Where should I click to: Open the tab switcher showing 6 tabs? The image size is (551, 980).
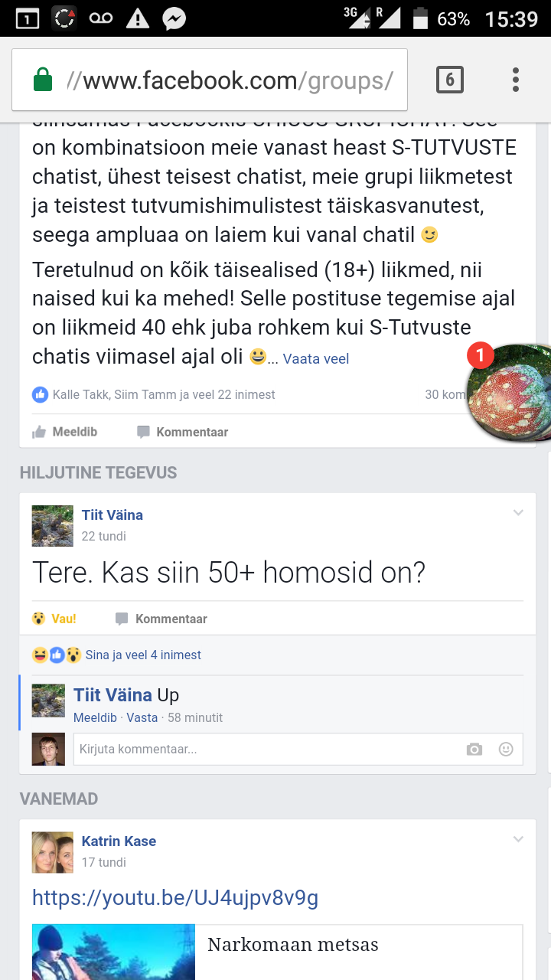450,80
